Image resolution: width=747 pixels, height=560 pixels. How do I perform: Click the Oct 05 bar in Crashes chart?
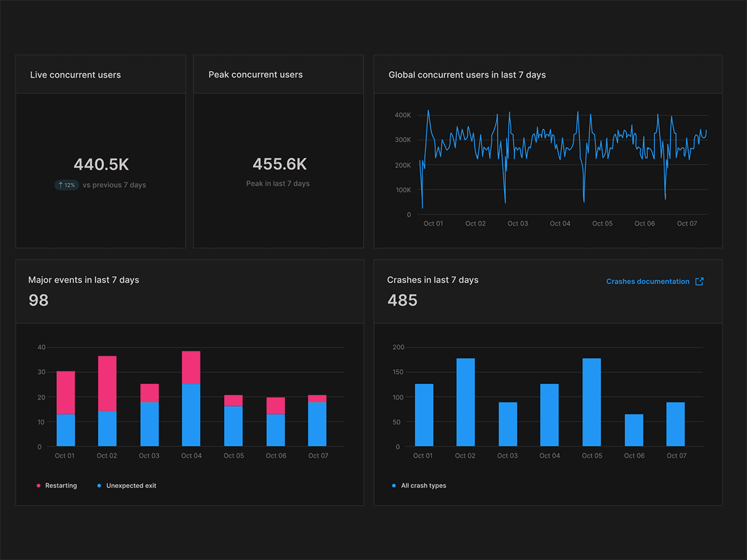[x=591, y=402]
